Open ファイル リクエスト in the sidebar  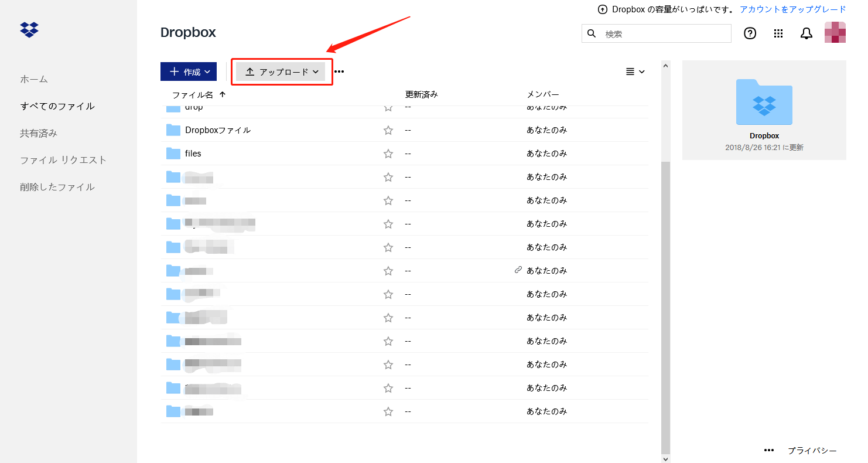pyautogui.click(x=63, y=160)
